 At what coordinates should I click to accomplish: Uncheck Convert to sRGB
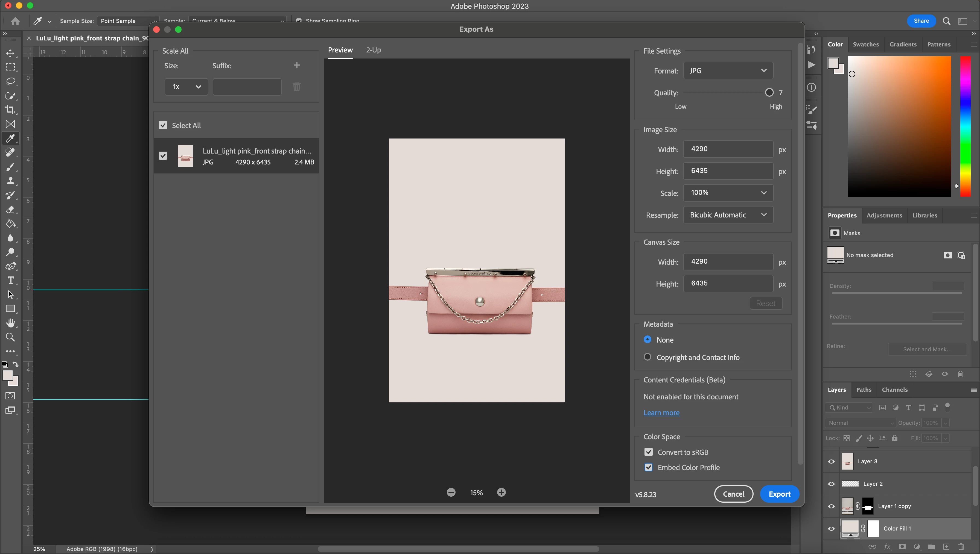click(x=649, y=452)
